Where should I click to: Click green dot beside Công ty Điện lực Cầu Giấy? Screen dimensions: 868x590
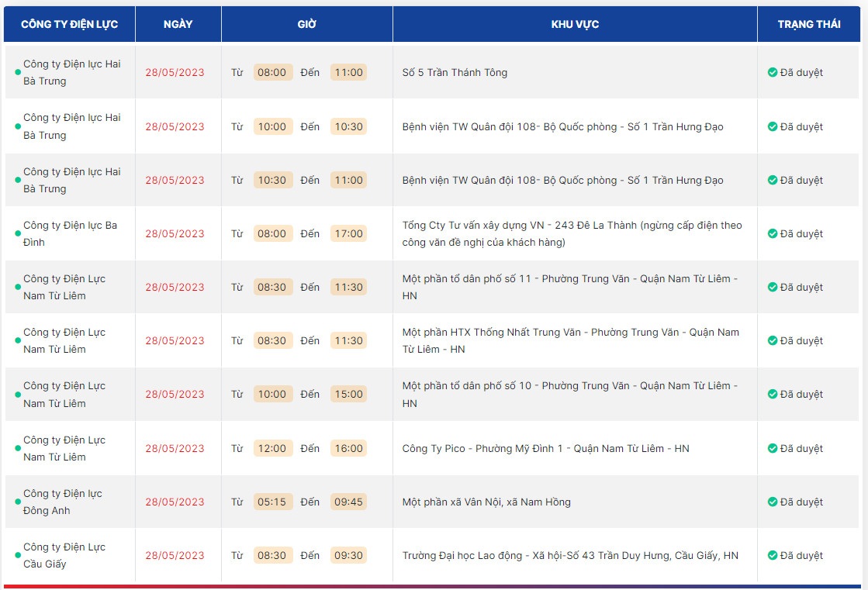pyautogui.click(x=18, y=556)
